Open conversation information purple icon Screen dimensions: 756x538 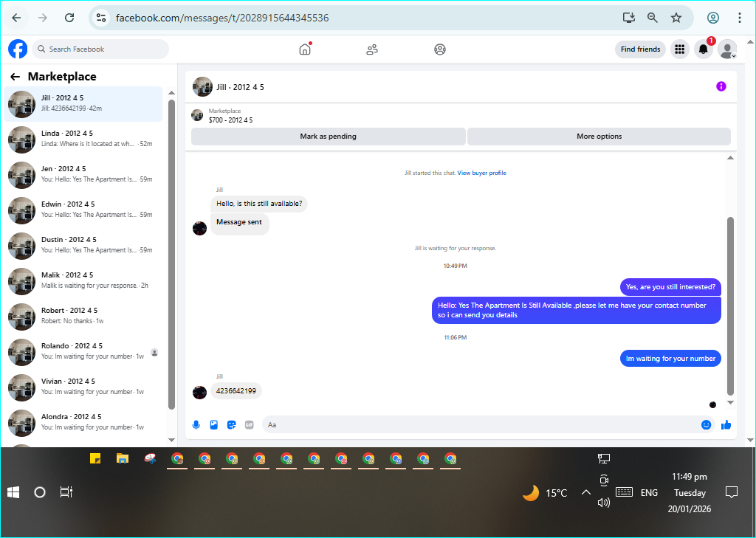[721, 87]
